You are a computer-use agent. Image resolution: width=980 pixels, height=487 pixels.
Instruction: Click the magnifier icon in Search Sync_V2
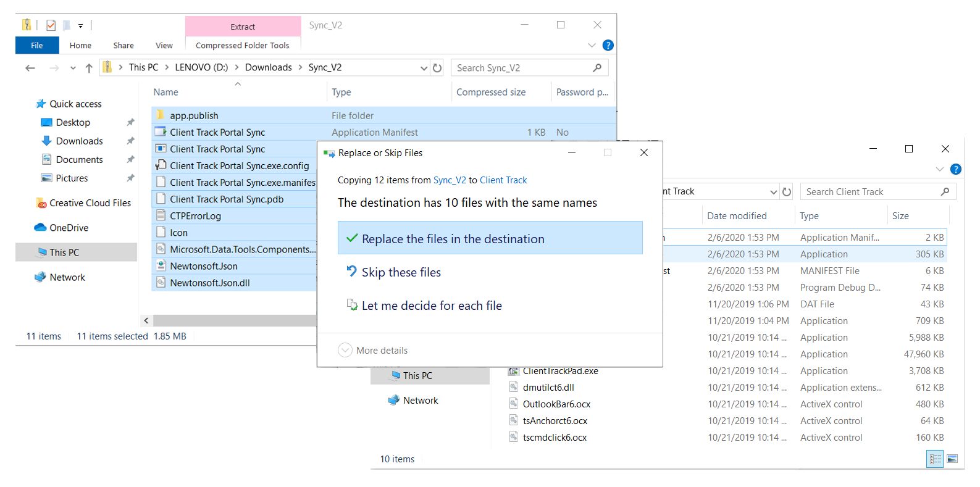(x=597, y=68)
